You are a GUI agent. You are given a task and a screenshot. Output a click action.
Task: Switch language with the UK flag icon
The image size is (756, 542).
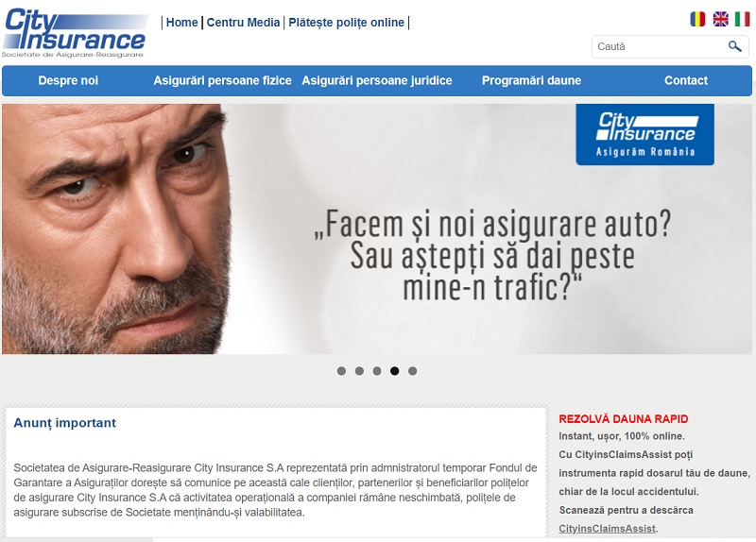[720, 19]
